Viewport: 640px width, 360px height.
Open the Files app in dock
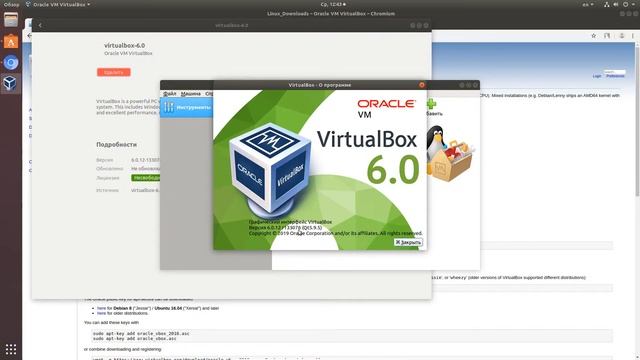(x=11, y=20)
